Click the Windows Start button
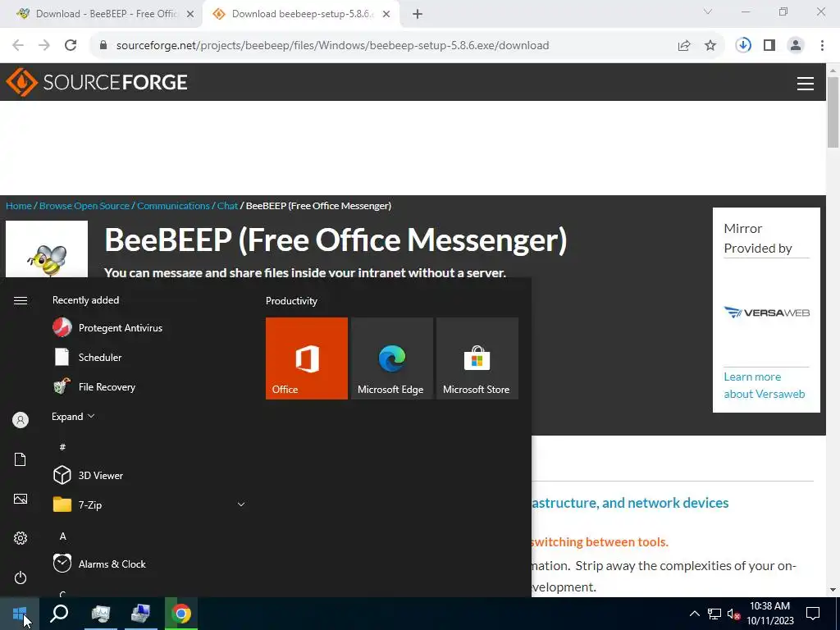This screenshot has height=630, width=840. click(20, 614)
